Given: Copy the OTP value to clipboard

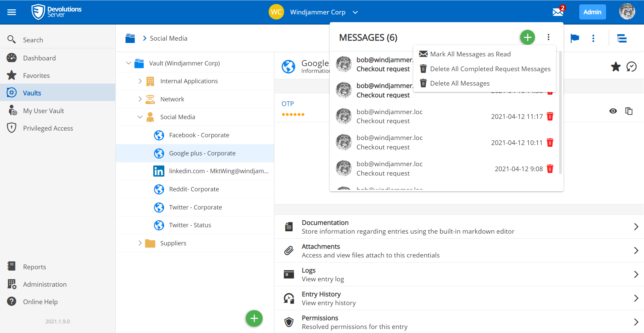Looking at the screenshot, I should pos(629,111).
